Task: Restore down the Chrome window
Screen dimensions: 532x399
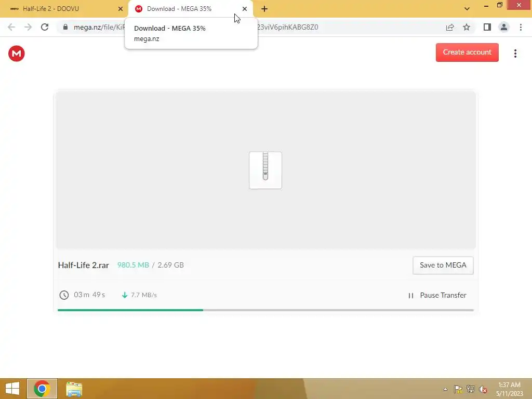Action: (499, 5)
